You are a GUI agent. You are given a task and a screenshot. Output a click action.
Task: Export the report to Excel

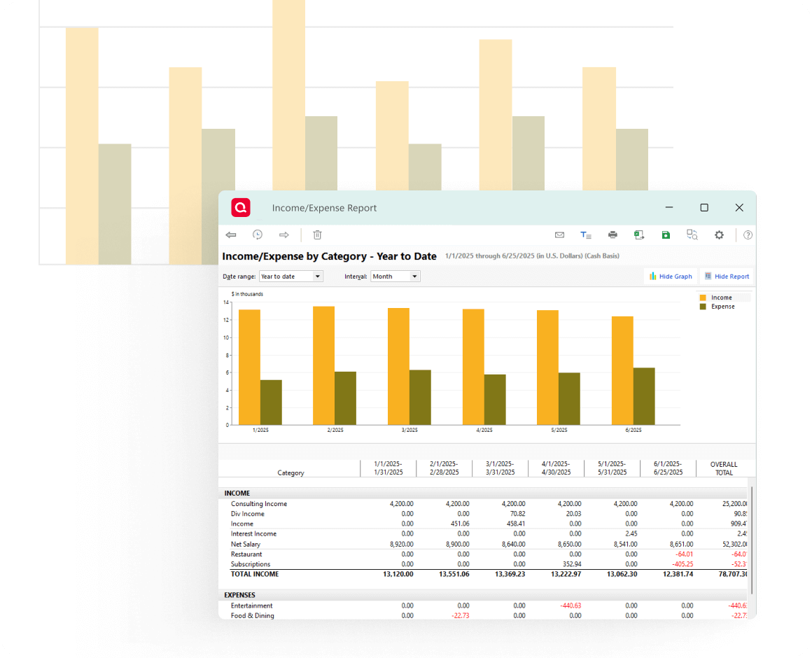coord(639,234)
